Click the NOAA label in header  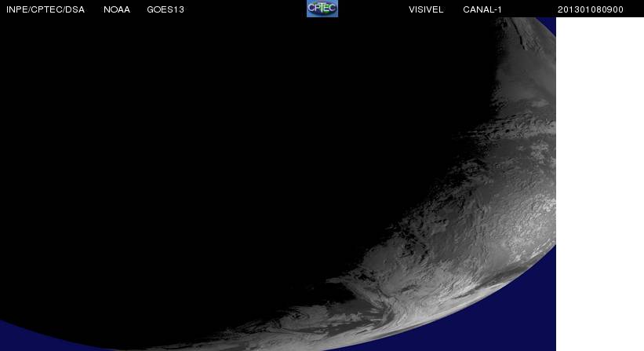click(117, 10)
